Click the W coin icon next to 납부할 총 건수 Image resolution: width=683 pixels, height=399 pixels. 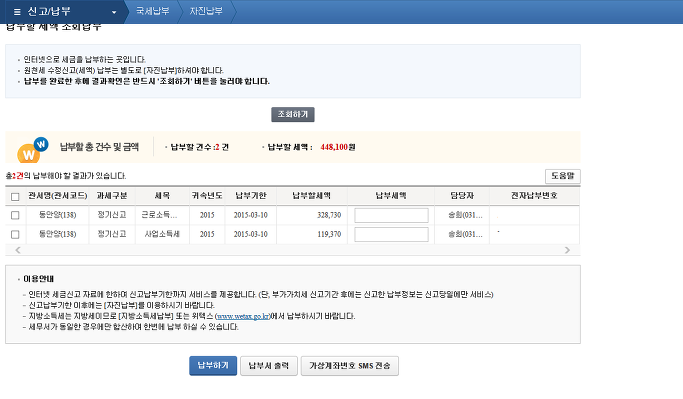[x=32, y=150]
